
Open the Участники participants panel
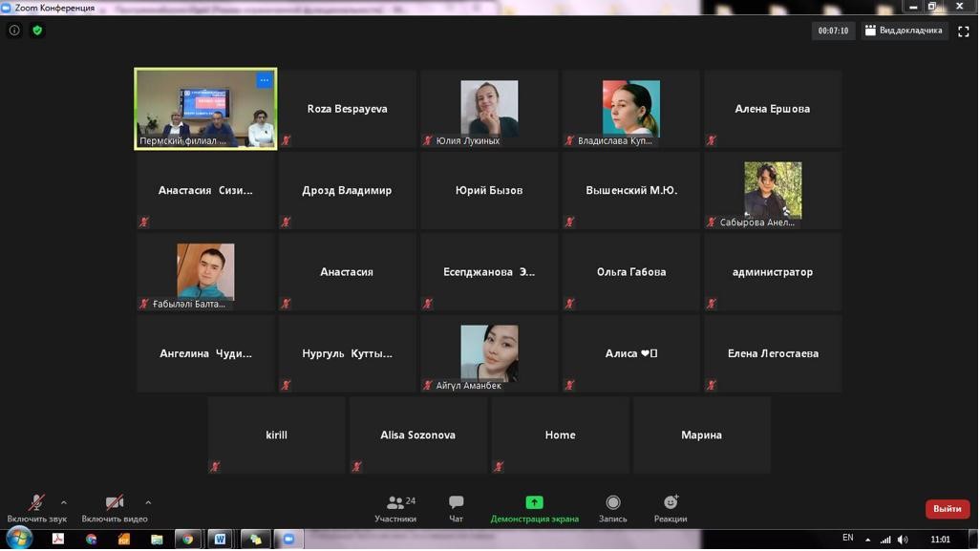[x=395, y=509]
